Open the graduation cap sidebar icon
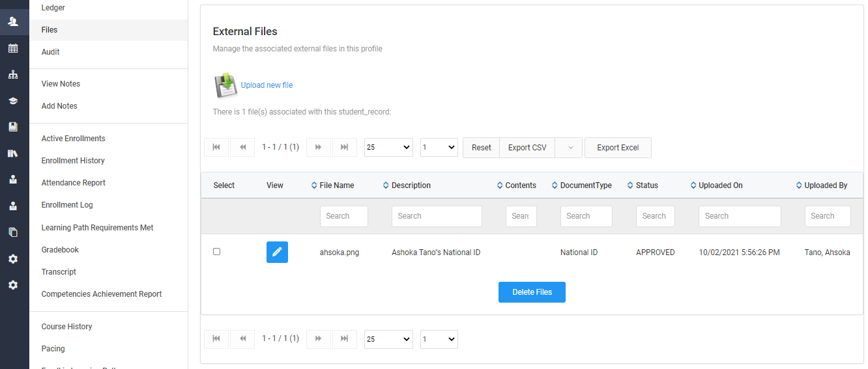This screenshot has height=369, width=868. click(13, 101)
